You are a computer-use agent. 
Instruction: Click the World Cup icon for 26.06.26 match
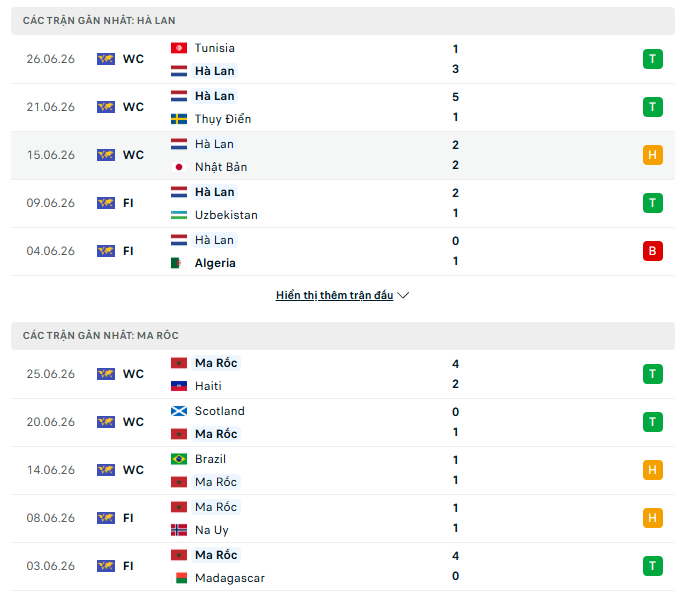[106, 59]
